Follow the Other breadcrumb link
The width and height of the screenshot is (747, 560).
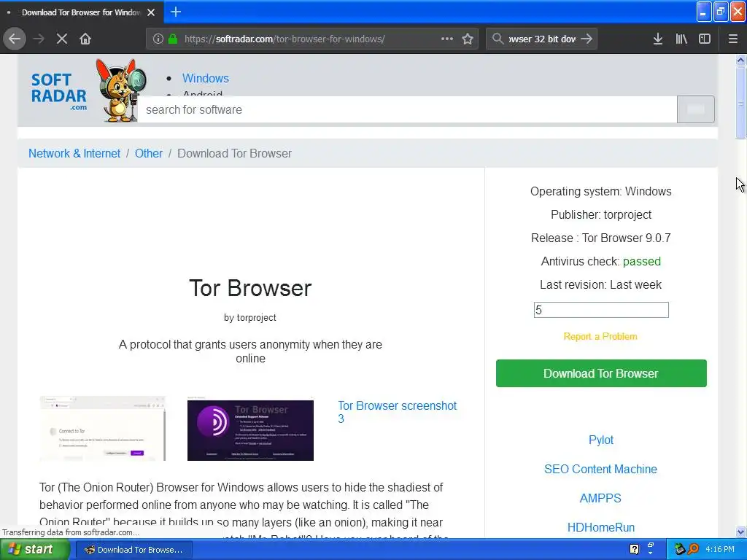click(x=149, y=153)
